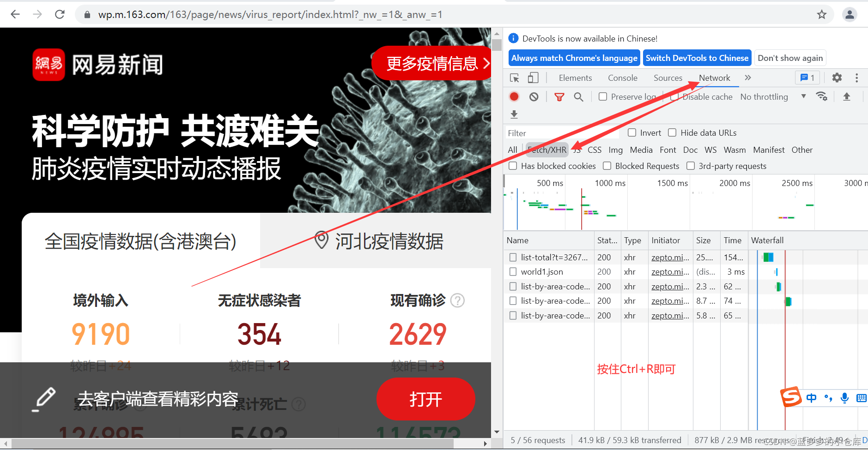
Task: Dismiss with Don't show again button
Action: pyautogui.click(x=790, y=58)
